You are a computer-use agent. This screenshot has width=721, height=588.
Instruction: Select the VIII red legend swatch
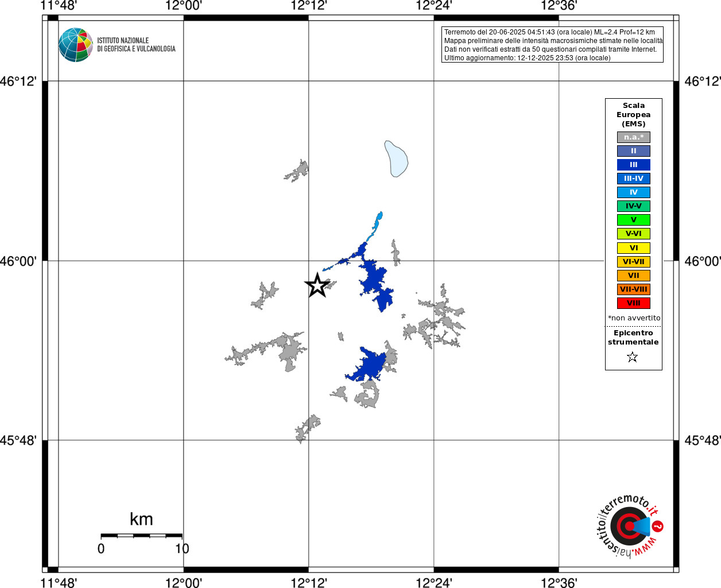634,303
